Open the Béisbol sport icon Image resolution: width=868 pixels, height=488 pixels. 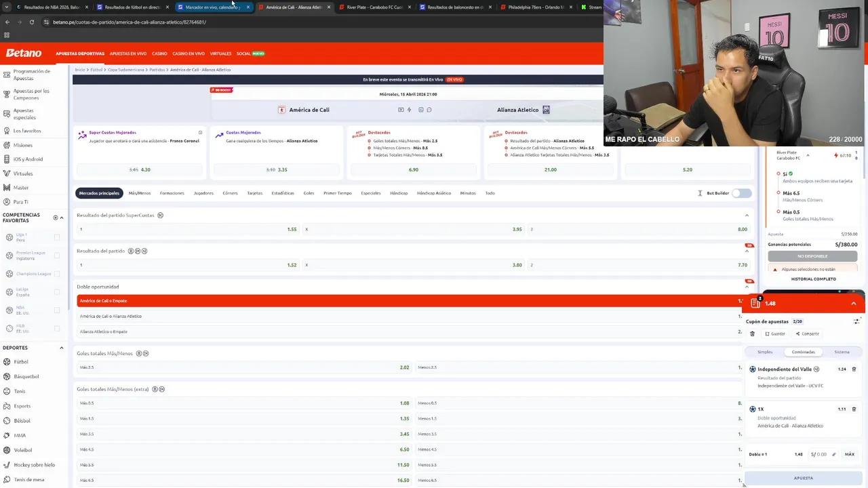point(7,421)
